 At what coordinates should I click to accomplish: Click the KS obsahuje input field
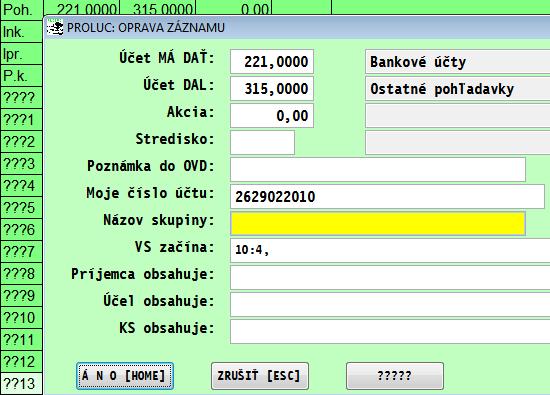[x=390, y=332]
